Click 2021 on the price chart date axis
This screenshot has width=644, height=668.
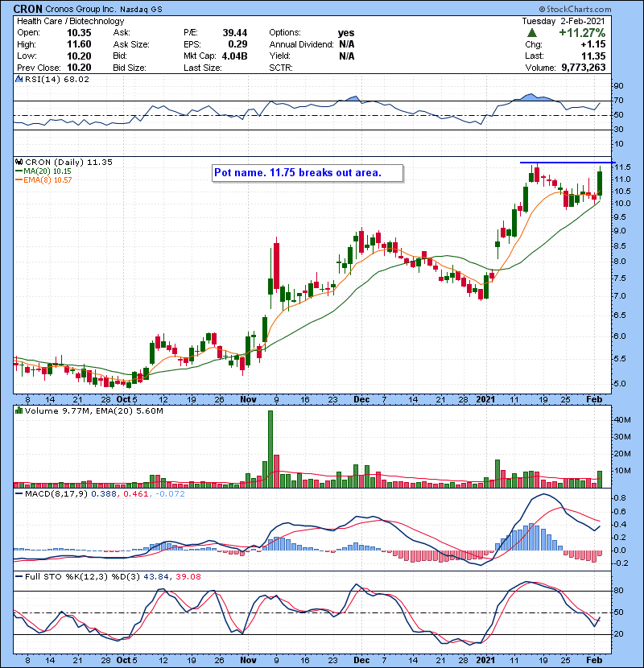[x=485, y=399]
